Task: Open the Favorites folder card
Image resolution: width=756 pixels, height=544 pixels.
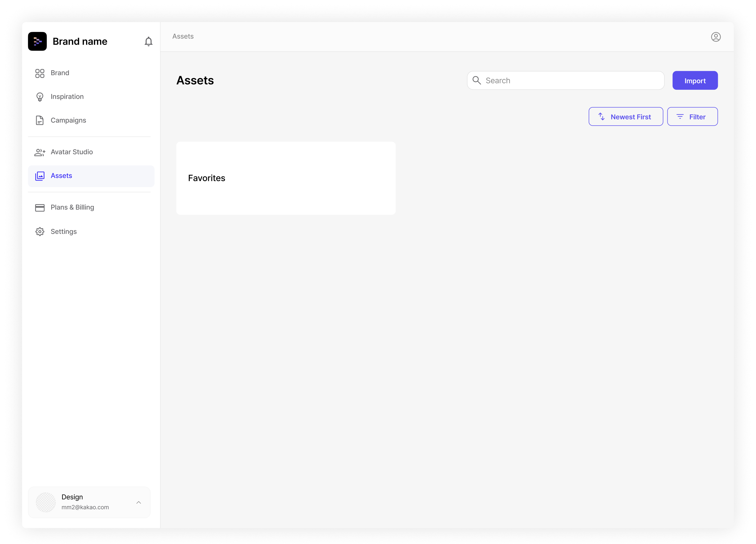Action: [286, 178]
